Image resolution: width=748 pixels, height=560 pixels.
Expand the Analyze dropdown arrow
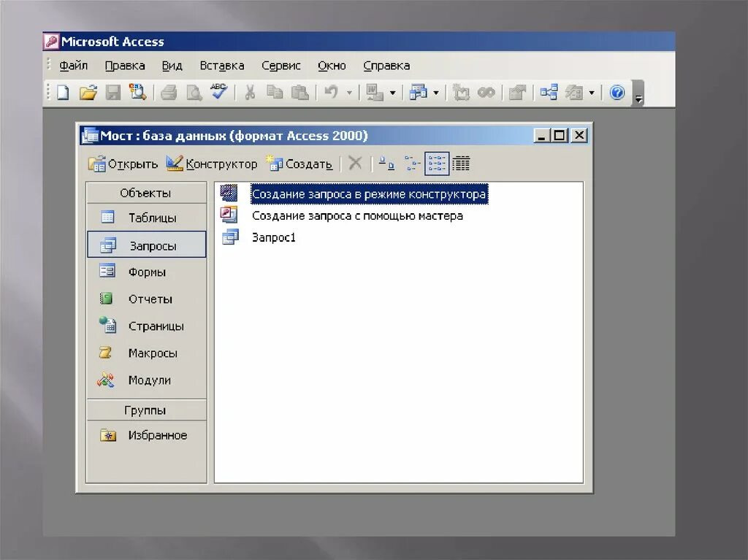[436, 93]
